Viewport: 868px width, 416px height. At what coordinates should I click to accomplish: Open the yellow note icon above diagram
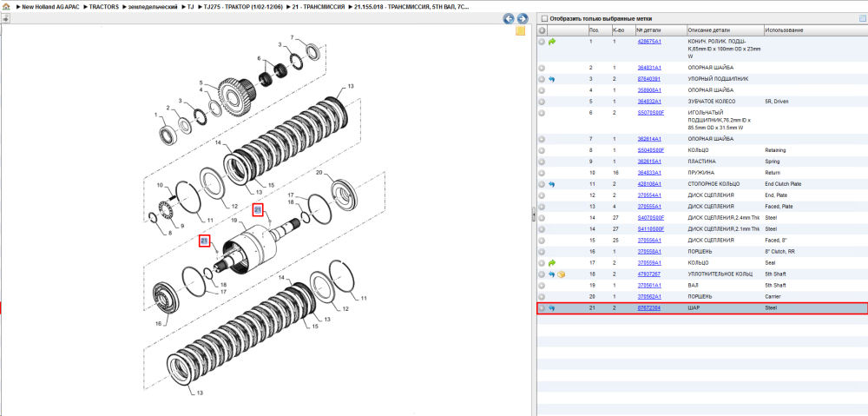[x=520, y=31]
